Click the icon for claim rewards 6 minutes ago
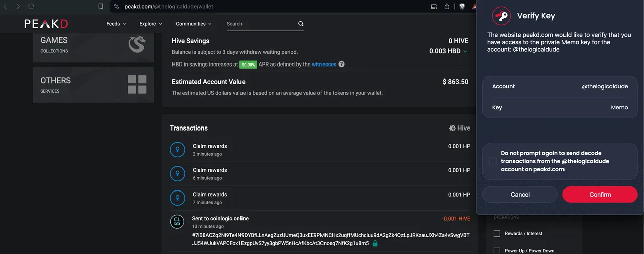Screen dimensions: 644x254 (177, 174)
